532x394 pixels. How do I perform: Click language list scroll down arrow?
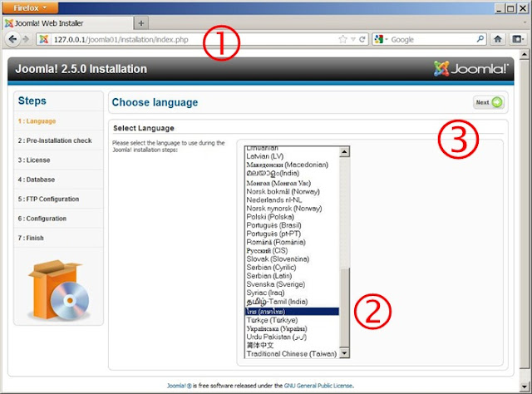point(344,353)
